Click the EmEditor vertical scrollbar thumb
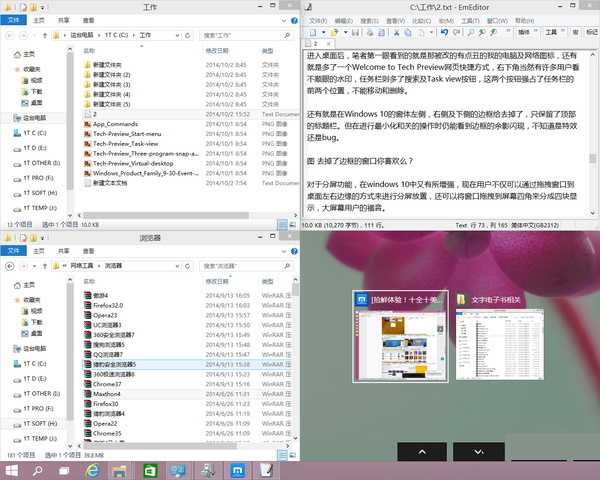 (592, 158)
